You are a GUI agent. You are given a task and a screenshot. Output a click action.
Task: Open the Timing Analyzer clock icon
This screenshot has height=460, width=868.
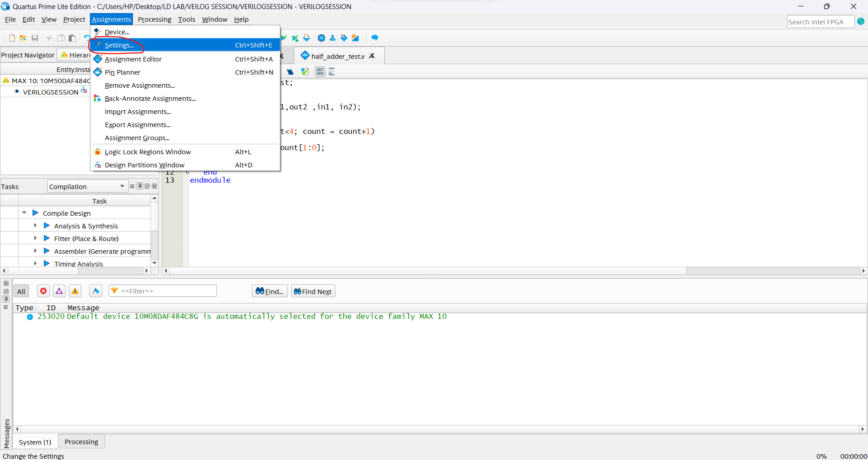click(321, 38)
